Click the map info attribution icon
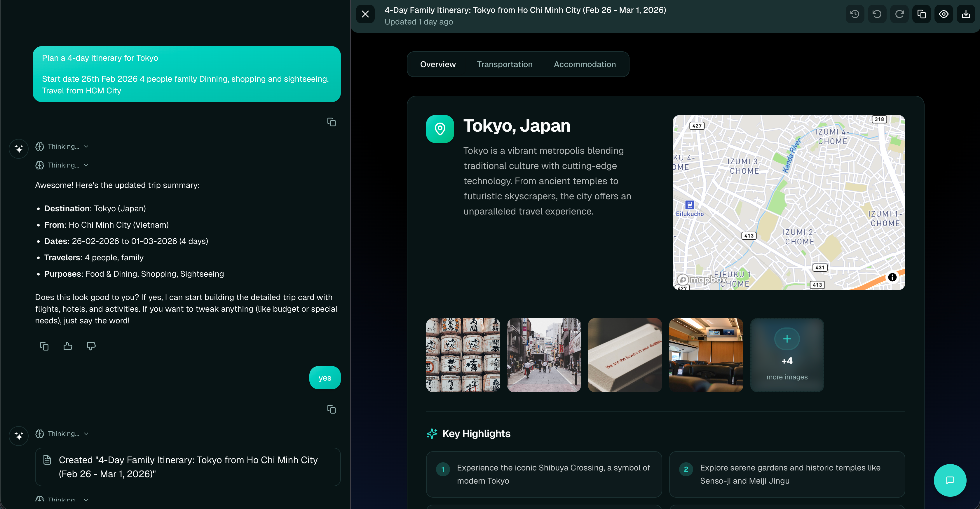This screenshot has height=509, width=980. click(x=892, y=277)
